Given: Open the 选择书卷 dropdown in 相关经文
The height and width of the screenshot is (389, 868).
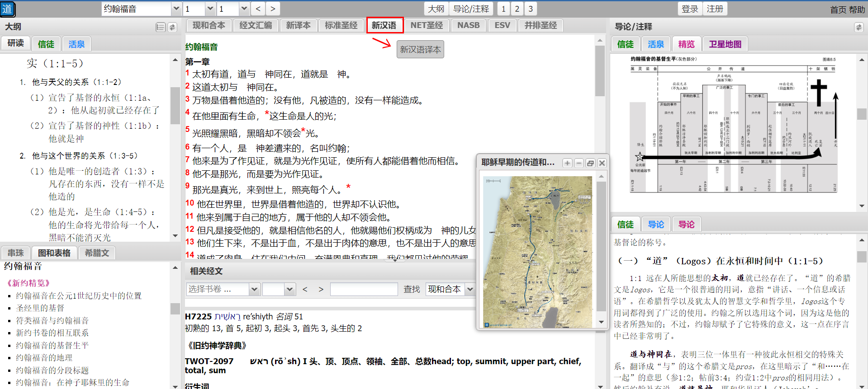Looking at the screenshot, I should (254, 289).
